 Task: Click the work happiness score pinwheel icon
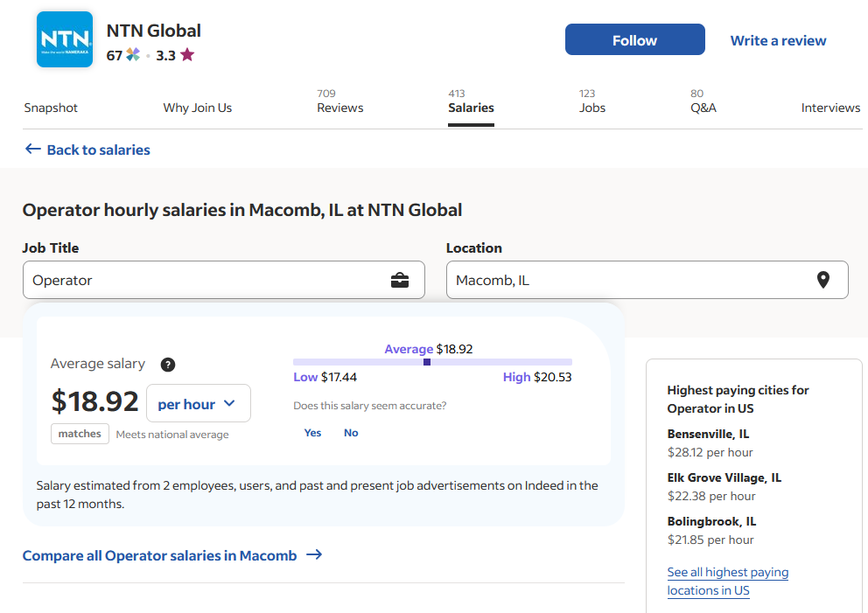coord(133,55)
